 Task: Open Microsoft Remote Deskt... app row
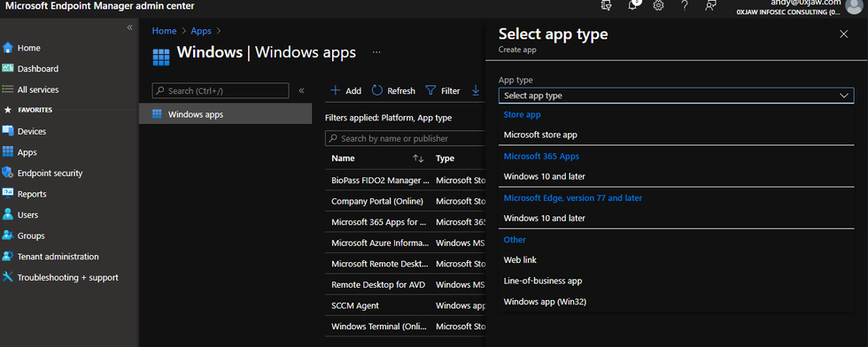click(406, 264)
